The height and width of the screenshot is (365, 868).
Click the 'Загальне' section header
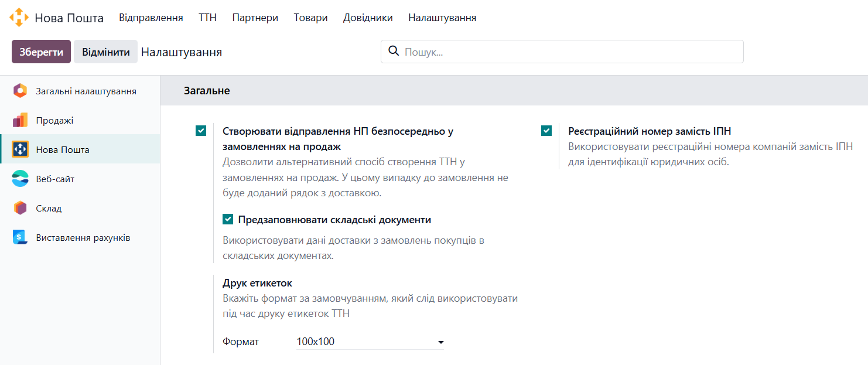[207, 91]
